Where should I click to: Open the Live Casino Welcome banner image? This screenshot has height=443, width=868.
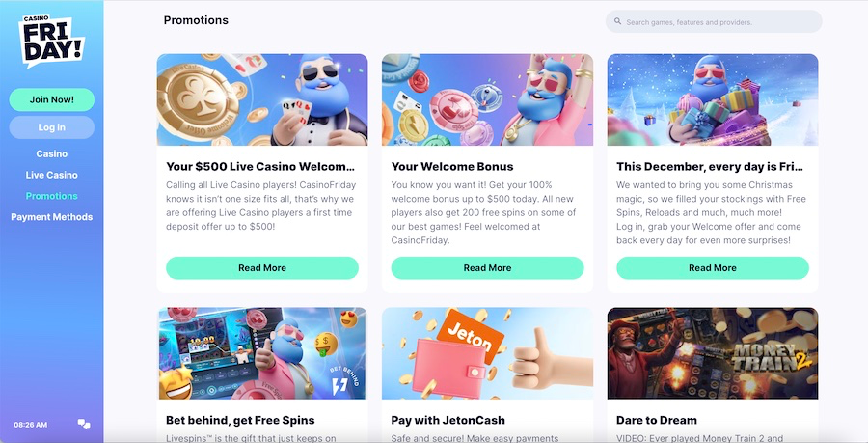pyautogui.click(x=262, y=99)
